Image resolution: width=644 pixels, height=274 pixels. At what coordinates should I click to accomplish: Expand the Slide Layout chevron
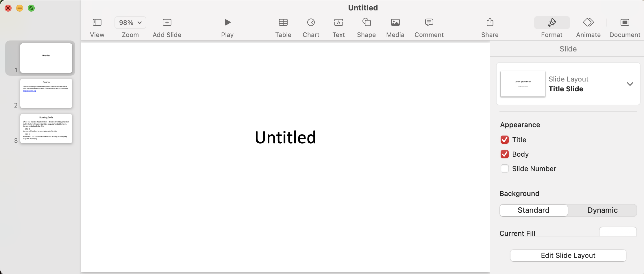[x=630, y=84]
